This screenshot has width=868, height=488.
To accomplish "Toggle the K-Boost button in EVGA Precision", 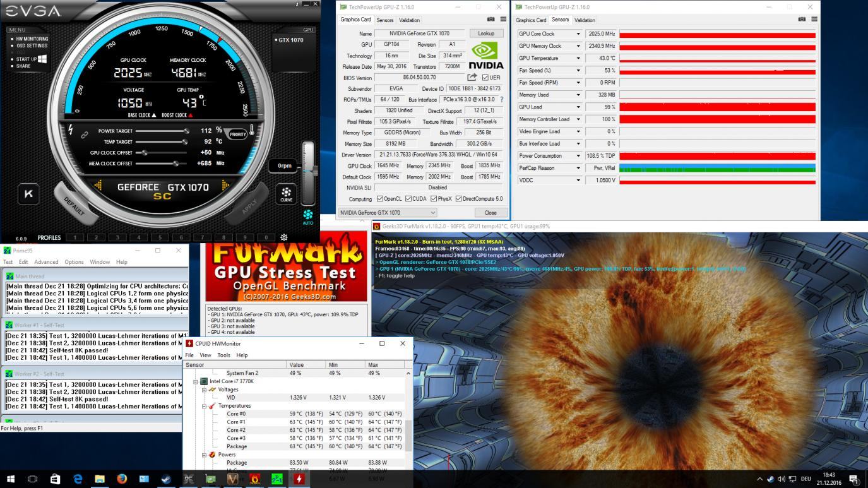I will [28, 194].
